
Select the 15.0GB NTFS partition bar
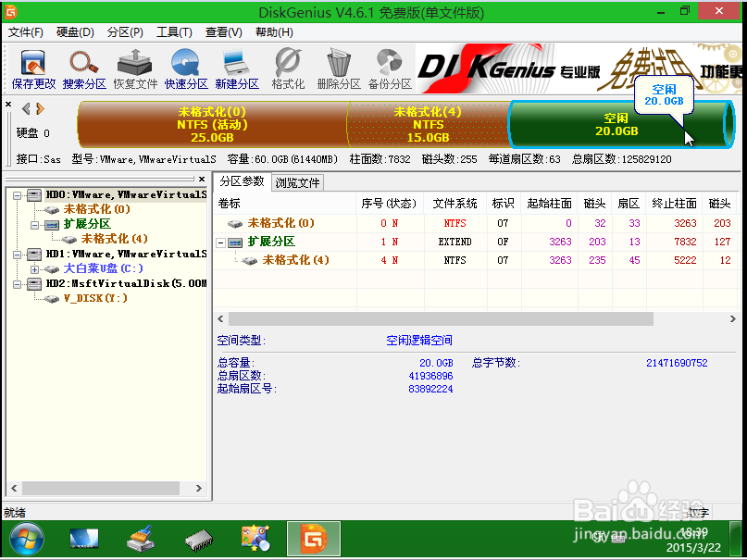click(429, 124)
